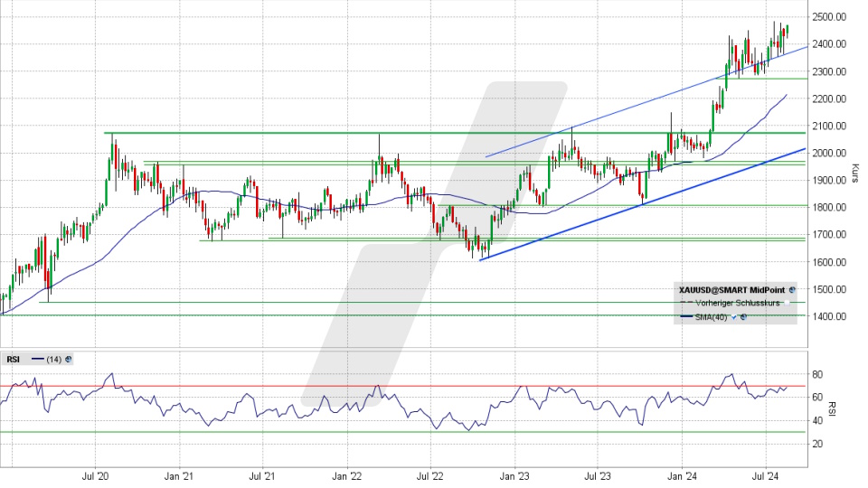Click the vertical RSI axis title
The height and width of the screenshot is (488, 868).
pyautogui.click(x=832, y=409)
